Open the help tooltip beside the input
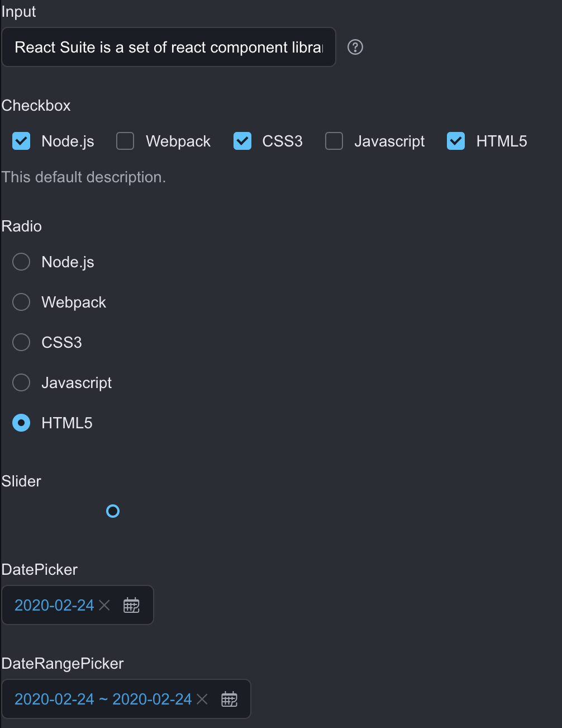 355,48
